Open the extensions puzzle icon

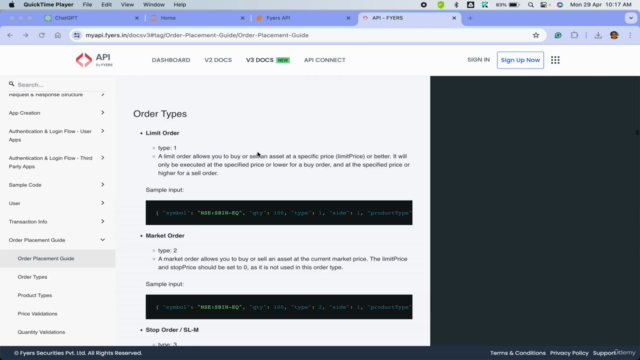[x=574, y=35]
